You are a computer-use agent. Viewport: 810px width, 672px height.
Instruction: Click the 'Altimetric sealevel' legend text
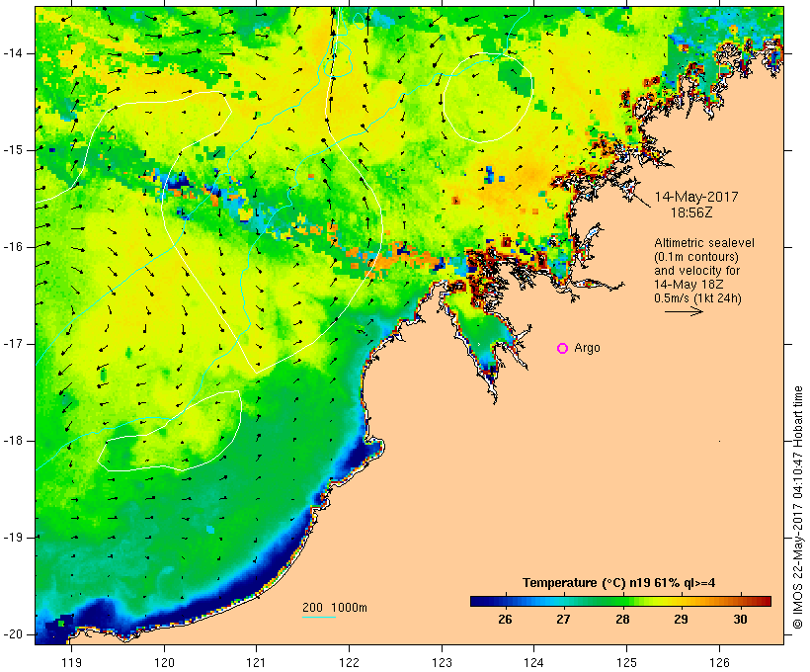point(704,243)
